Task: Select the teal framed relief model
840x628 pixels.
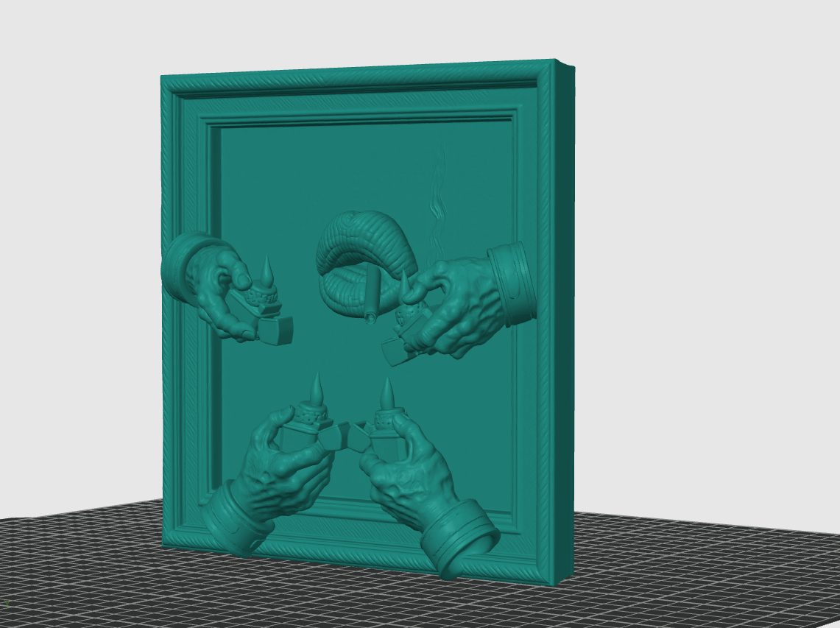Action: [367, 322]
